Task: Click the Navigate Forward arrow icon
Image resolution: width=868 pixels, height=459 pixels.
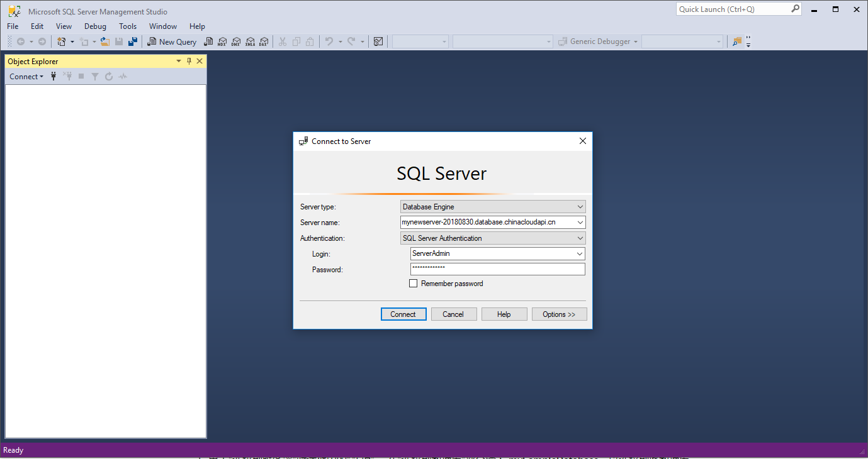Action: coord(42,41)
